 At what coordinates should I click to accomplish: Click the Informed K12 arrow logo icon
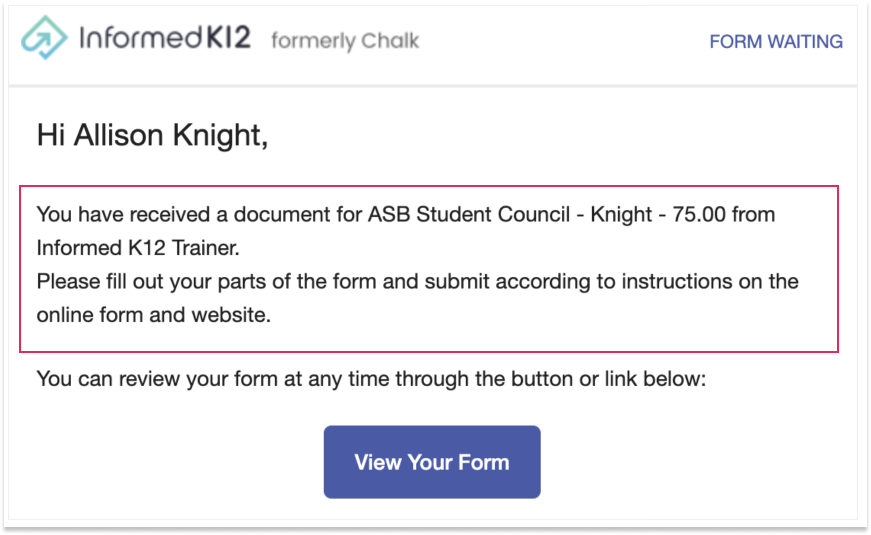tap(44, 37)
